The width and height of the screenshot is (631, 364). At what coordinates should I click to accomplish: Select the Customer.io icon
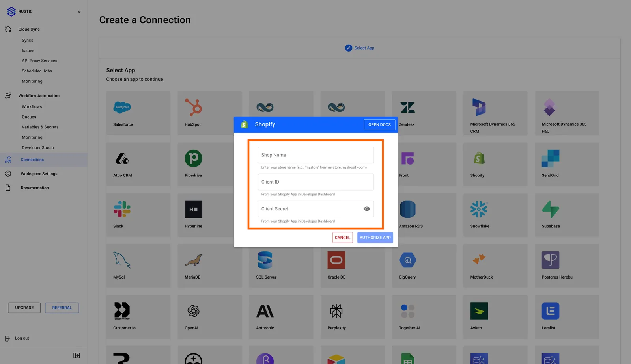pos(122,311)
